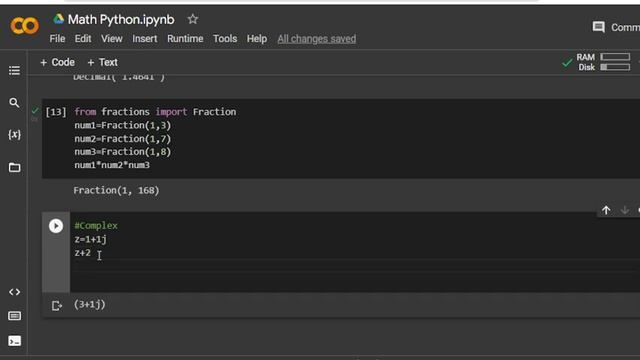Click the All changes saved link
The width and height of the screenshot is (640, 360).
317,39
